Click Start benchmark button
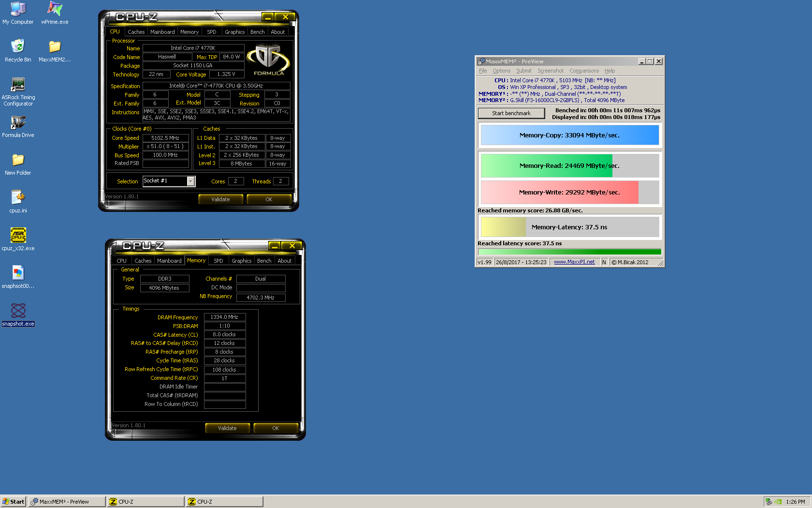 coord(511,113)
